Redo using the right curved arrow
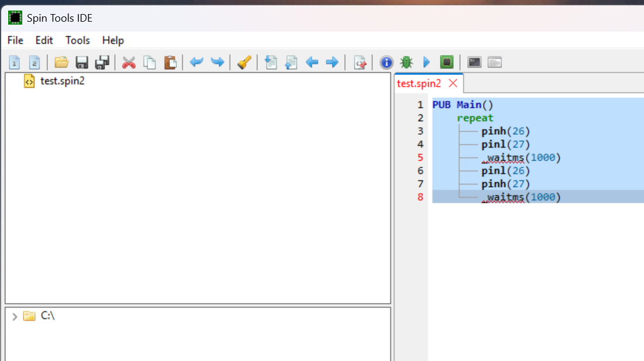The height and width of the screenshot is (361, 644). 217,62
